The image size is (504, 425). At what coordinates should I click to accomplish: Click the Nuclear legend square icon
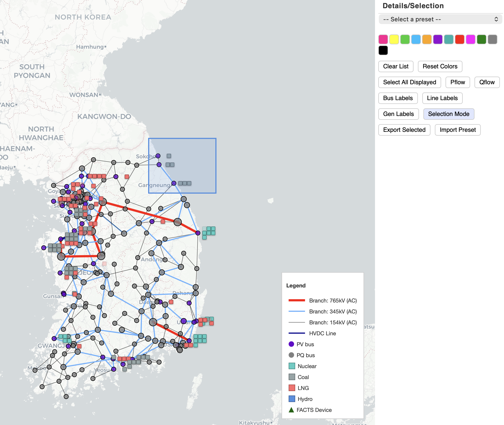point(292,366)
